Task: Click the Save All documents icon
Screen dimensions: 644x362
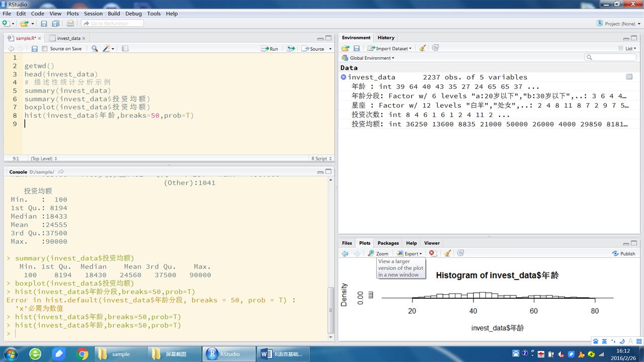Action: 55,23
